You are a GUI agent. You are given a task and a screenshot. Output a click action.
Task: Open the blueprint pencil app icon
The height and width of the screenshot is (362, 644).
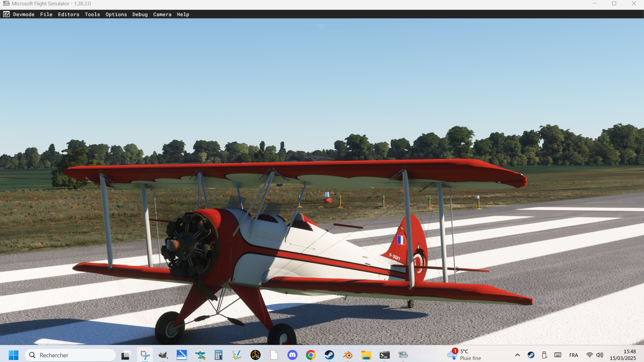tap(237, 355)
